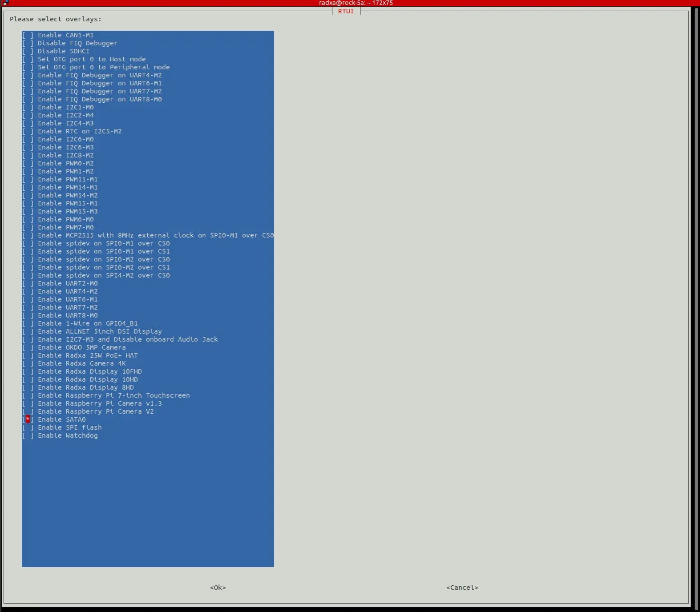The image size is (700, 612).
Task: Check Enable PWM15-M1 option
Action: [28, 203]
